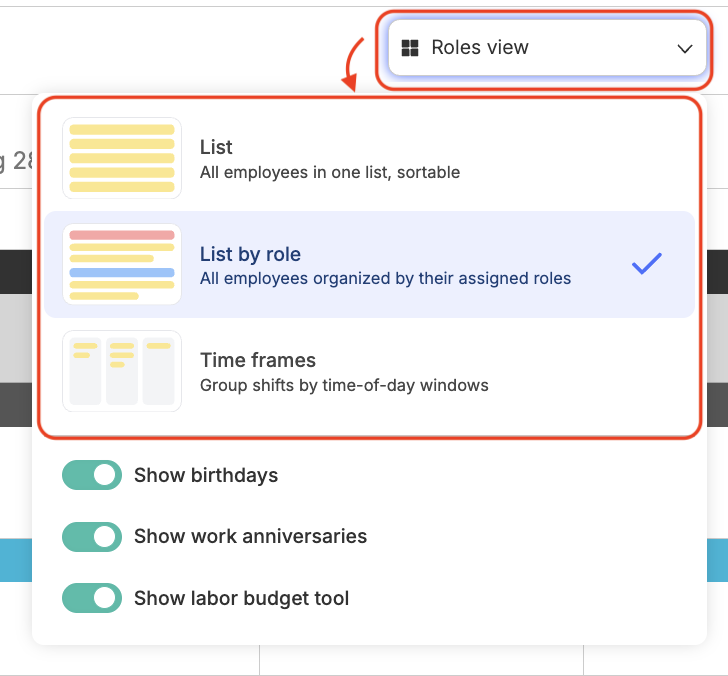728x676 pixels.
Task: Click the Roles view label text
Action: point(480,47)
